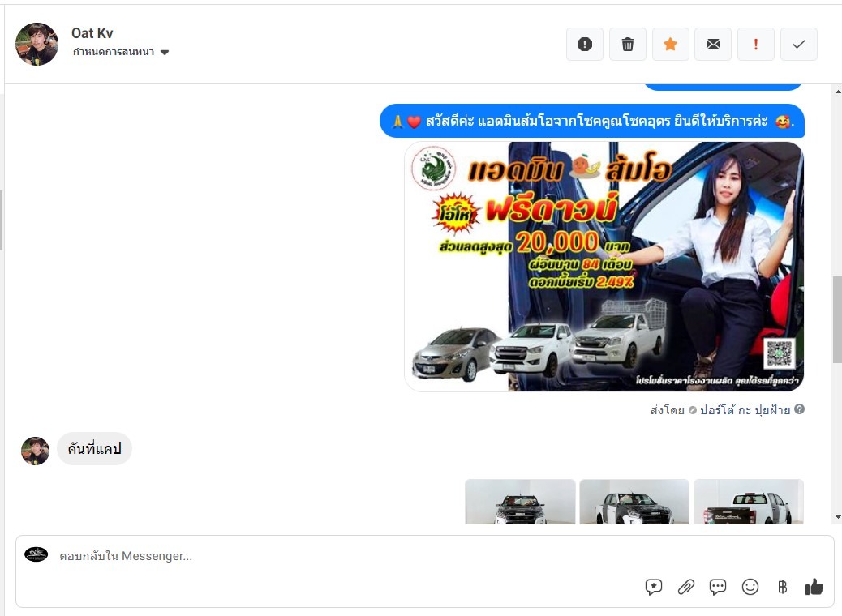The width and height of the screenshot is (842, 616).
Task: Click sent-by check icon beside ส่งโดย
Action: (x=692, y=410)
